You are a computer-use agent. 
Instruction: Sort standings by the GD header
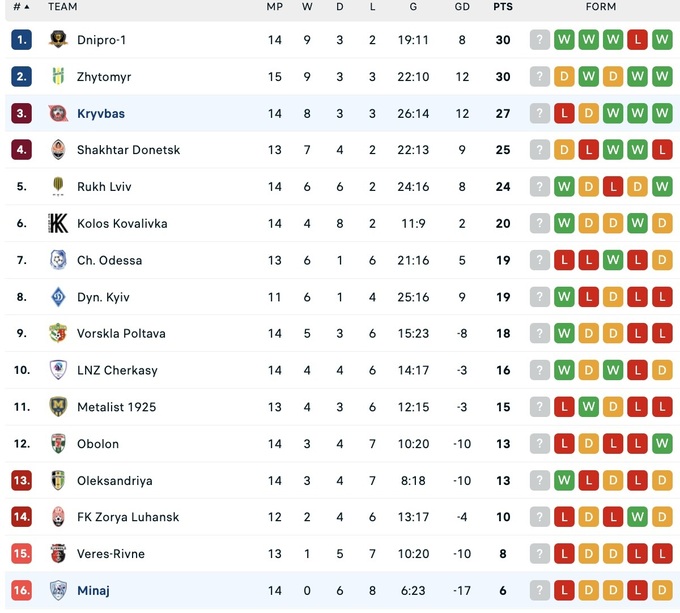click(x=462, y=7)
